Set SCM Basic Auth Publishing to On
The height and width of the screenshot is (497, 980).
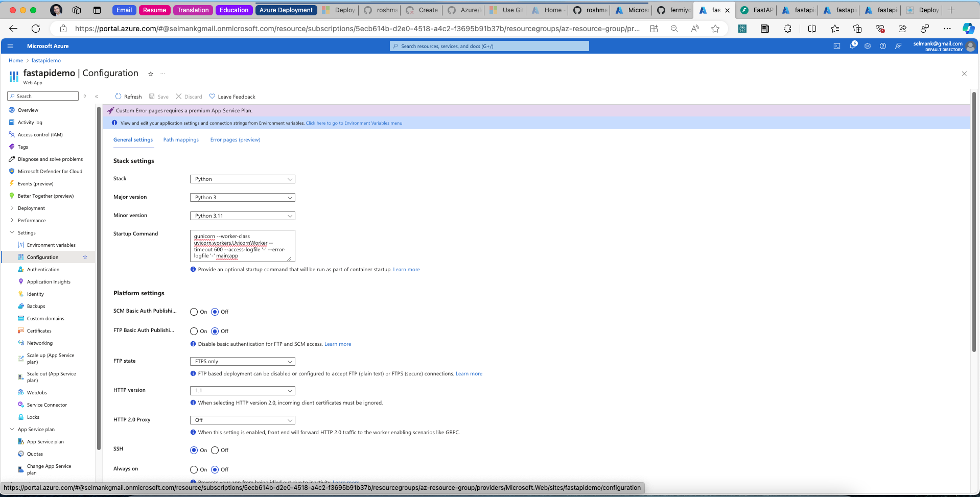click(194, 312)
